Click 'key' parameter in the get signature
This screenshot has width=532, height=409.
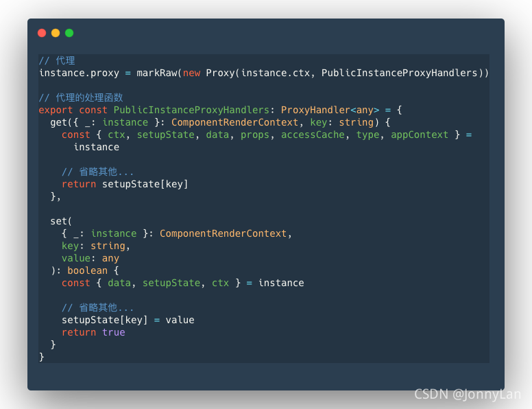[x=318, y=122]
